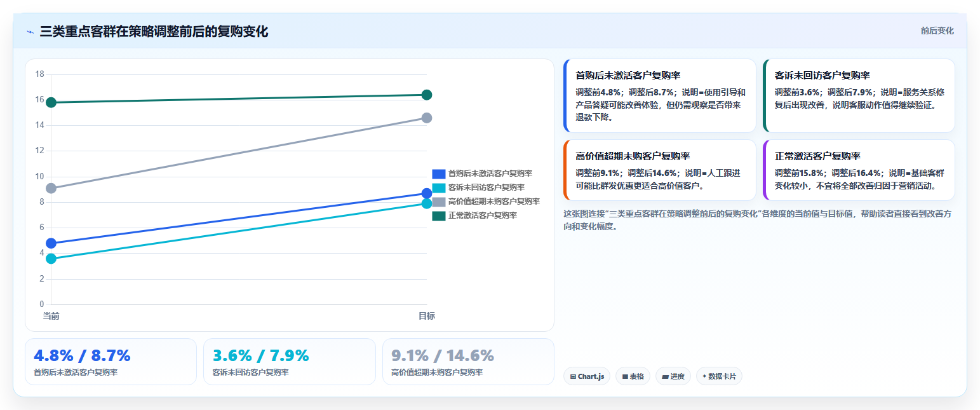Click the lightning icon beside the title
This screenshot has width=980, height=410.
tap(30, 32)
